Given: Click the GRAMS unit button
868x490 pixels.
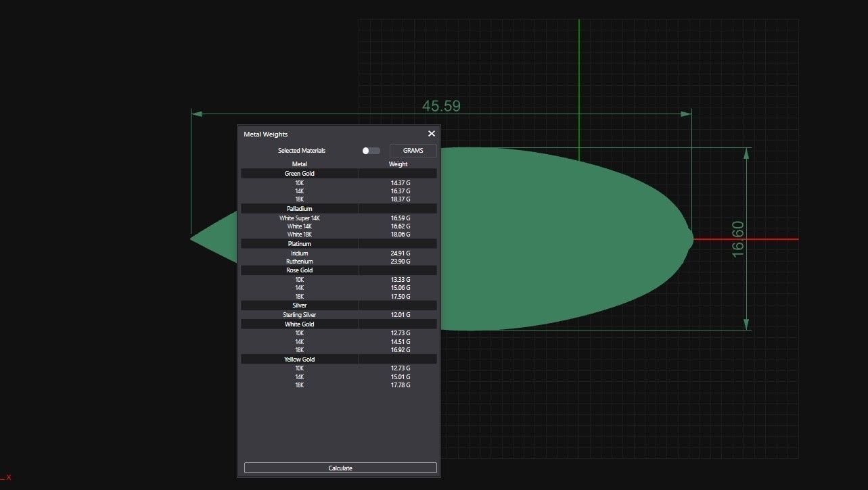Looking at the screenshot, I should [x=413, y=151].
